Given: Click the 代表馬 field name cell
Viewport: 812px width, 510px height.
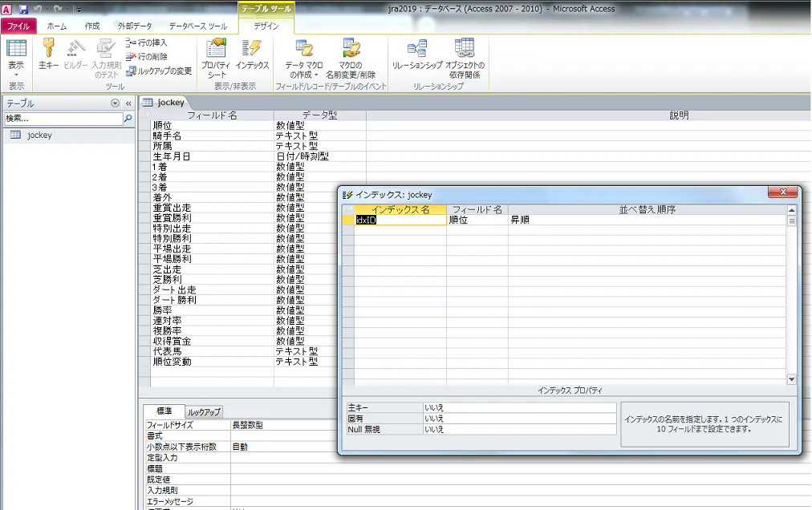Looking at the screenshot, I should tap(212, 351).
